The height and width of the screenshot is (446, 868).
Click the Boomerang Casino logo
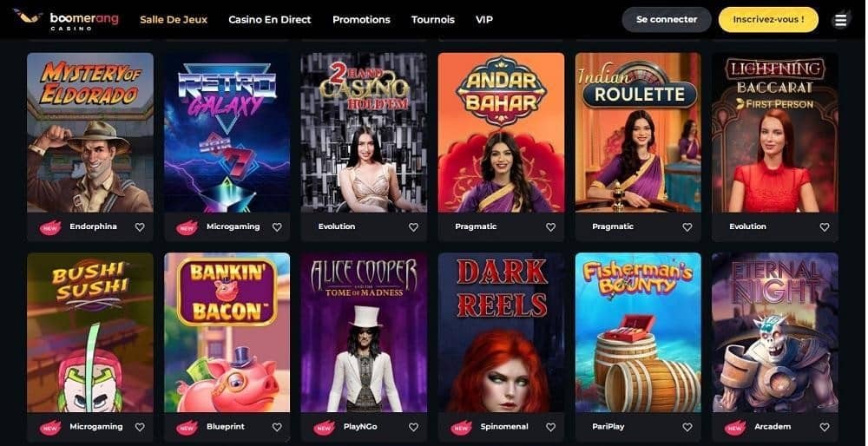(67, 20)
